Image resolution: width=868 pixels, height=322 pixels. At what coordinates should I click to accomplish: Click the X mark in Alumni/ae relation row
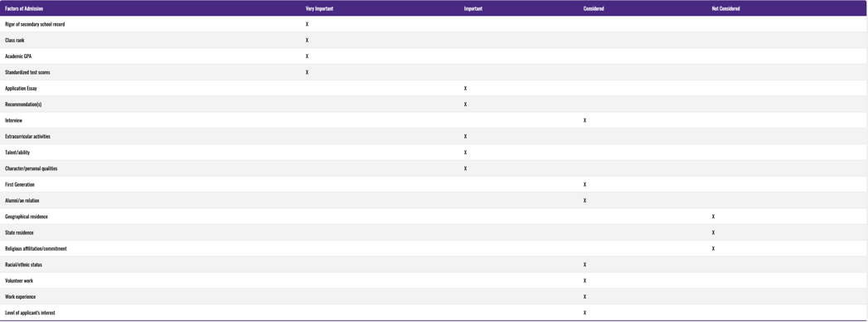point(584,201)
